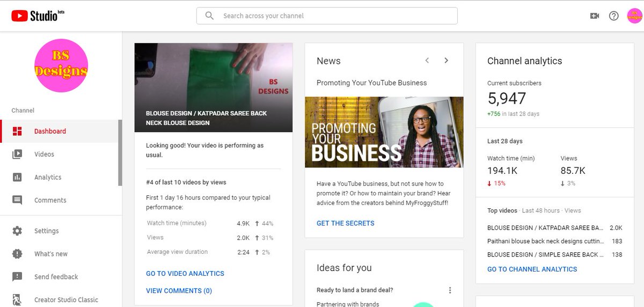644x307 pixels.
Task: Go to next news item arrow
Action: click(446, 61)
